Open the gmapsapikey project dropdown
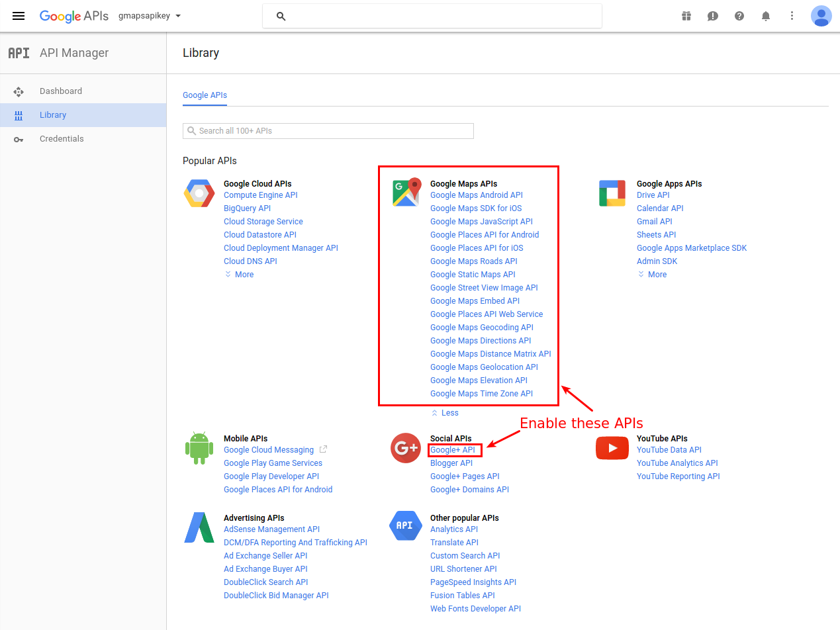 click(150, 16)
